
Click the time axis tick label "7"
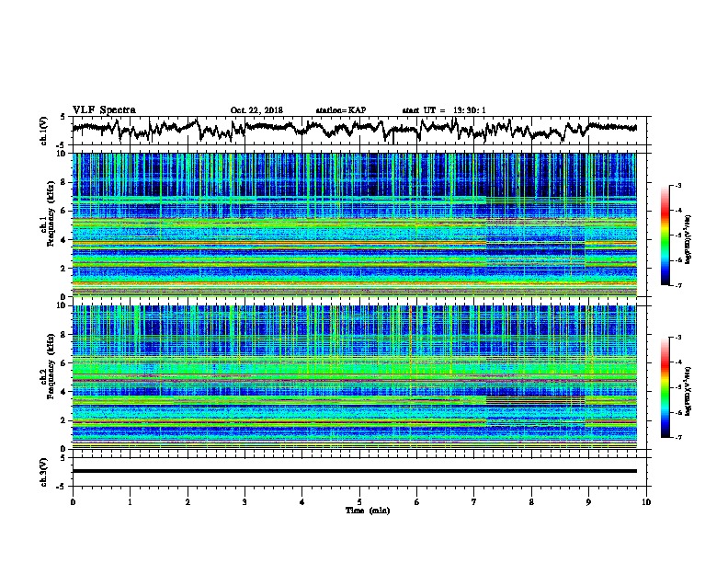(x=474, y=502)
